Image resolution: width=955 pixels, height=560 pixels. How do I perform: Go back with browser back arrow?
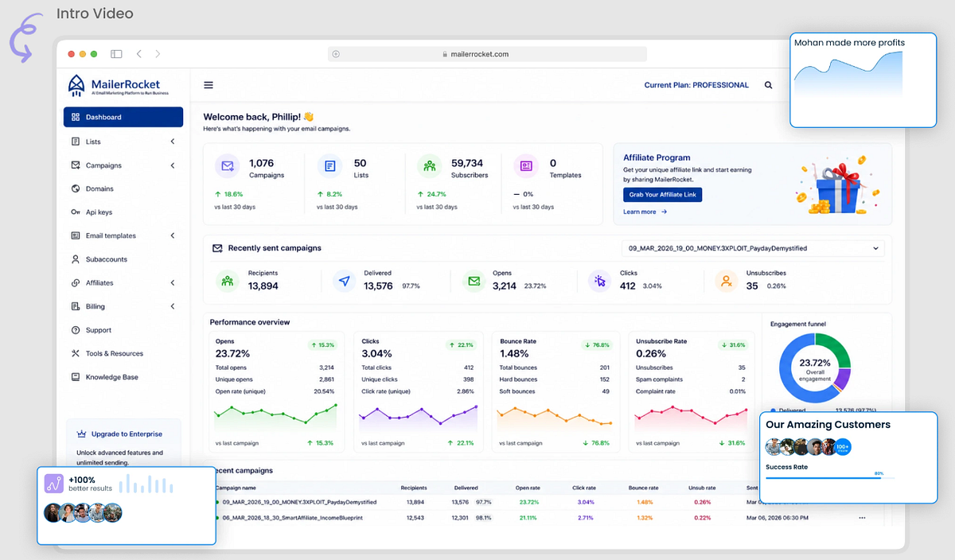(x=138, y=54)
